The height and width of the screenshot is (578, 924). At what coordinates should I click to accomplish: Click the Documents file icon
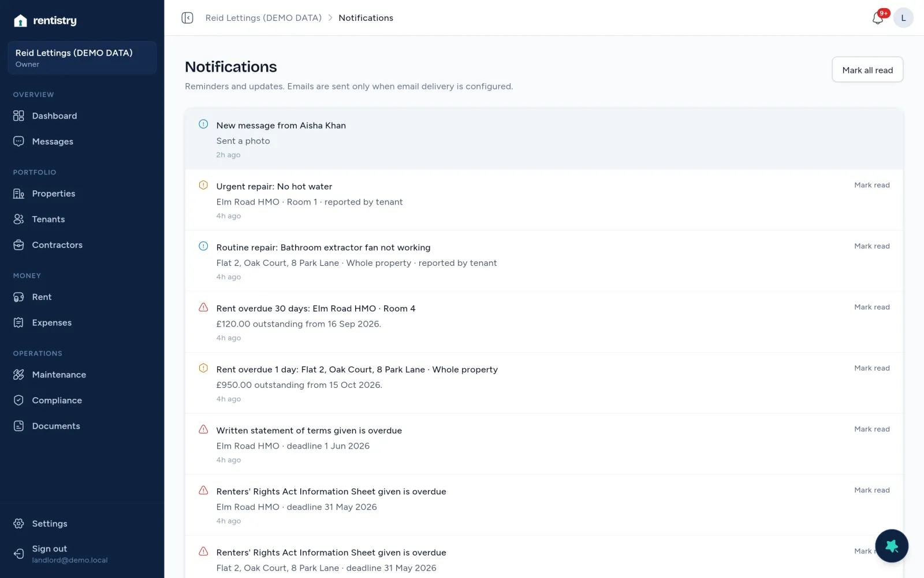[x=18, y=426]
